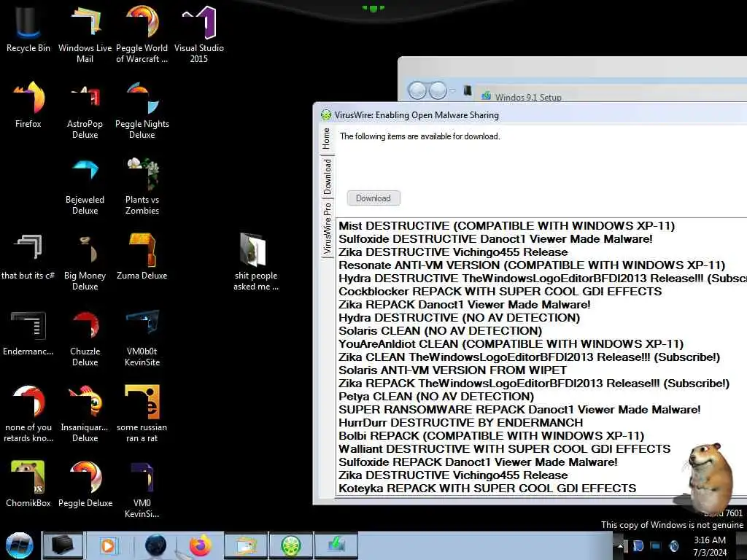The image size is (747, 560).
Task: Open the Windos setup taskbar button
Action: click(x=336, y=545)
